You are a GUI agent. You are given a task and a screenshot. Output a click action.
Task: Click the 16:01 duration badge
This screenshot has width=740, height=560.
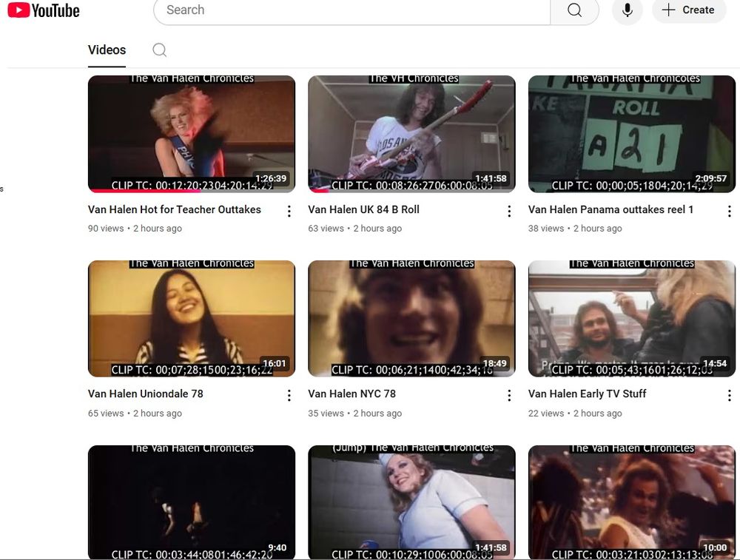(275, 363)
